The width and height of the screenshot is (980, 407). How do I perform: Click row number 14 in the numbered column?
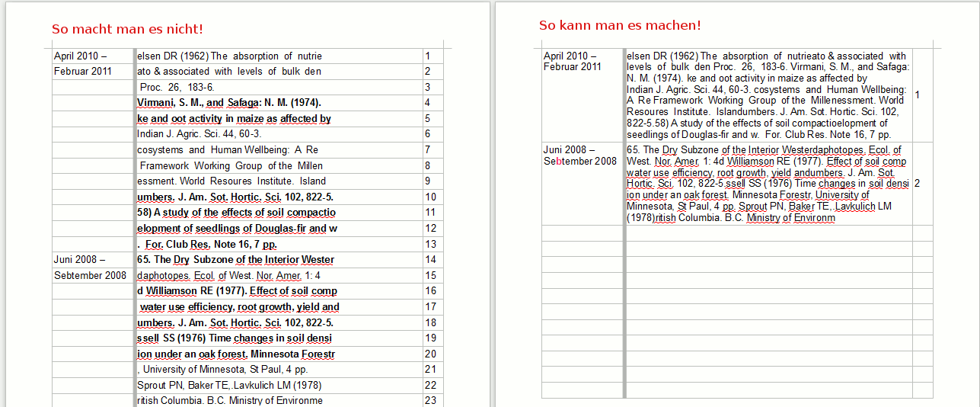coord(431,259)
